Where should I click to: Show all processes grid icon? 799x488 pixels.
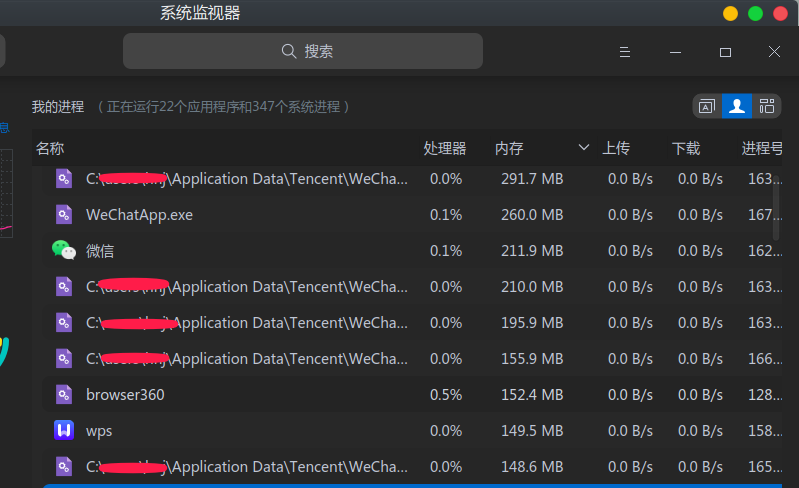[x=766, y=106]
